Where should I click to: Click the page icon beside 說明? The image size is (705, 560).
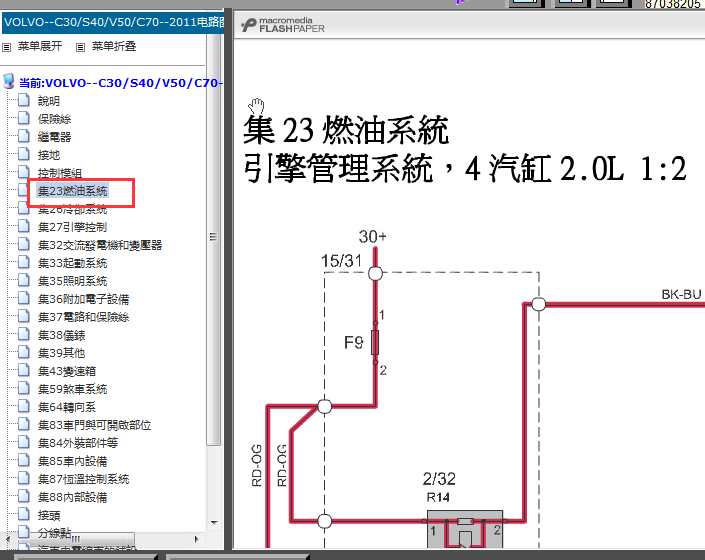[24, 100]
